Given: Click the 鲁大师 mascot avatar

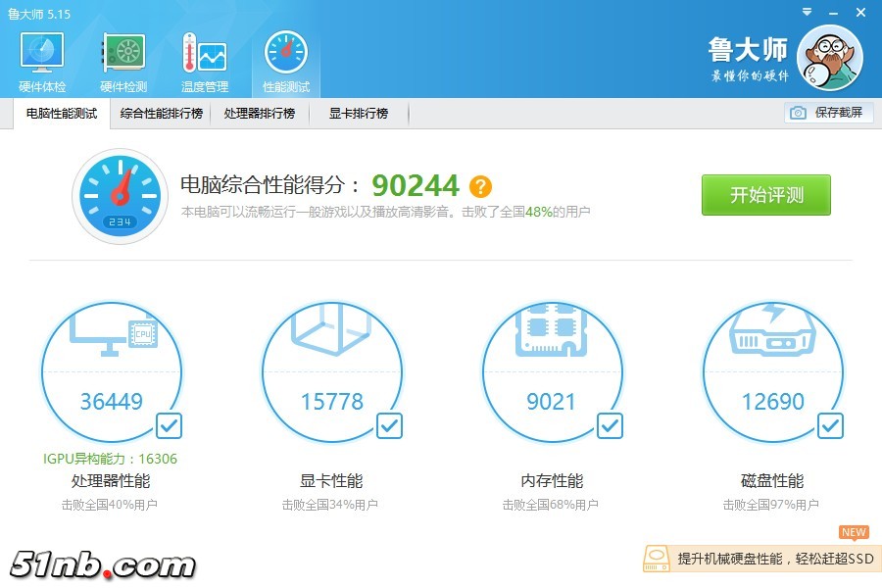Looking at the screenshot, I should tap(829, 58).
